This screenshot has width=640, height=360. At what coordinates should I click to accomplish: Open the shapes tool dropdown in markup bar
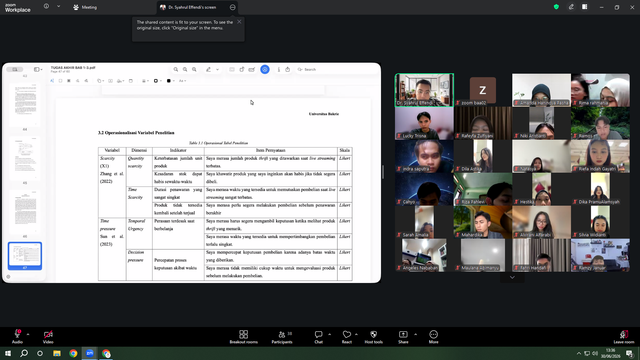pos(100,81)
